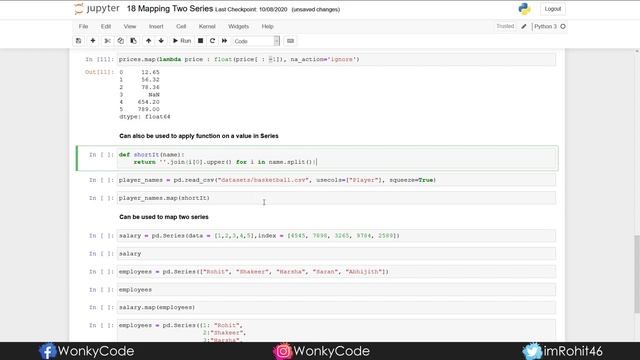This screenshot has height=360, width=640.
Task: Interrupt the kernel stop icon
Action: (200, 41)
